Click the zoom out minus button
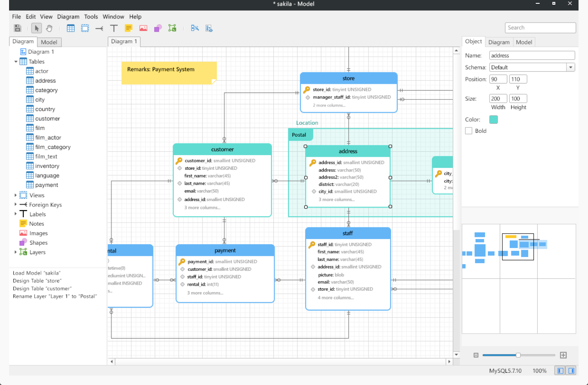Viewport: 588px width, 385px height. [x=476, y=355]
